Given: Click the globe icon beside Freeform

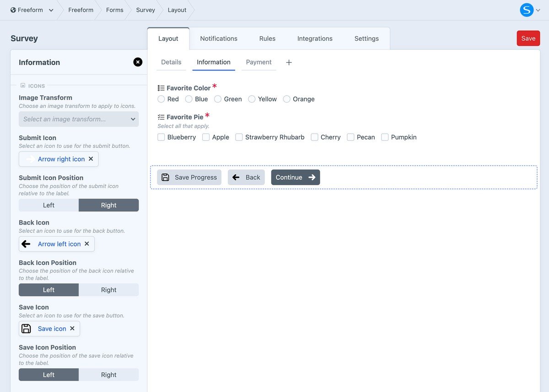Looking at the screenshot, I should pos(13,10).
